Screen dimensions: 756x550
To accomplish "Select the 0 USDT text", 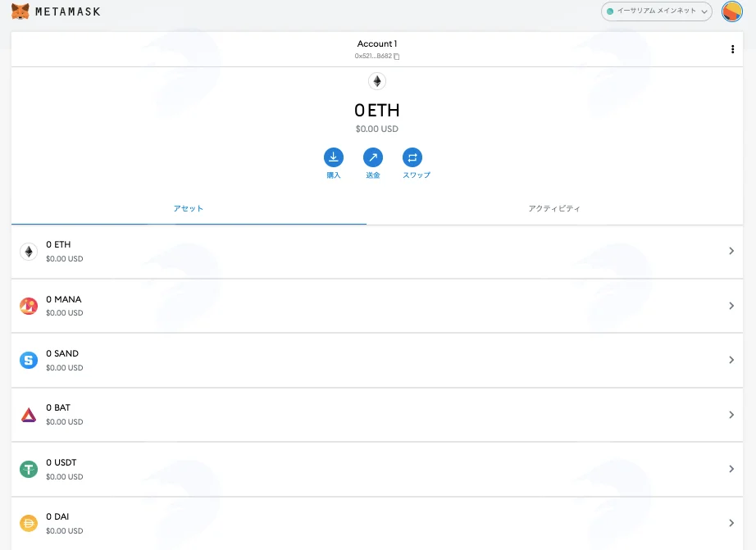I will coord(61,463).
